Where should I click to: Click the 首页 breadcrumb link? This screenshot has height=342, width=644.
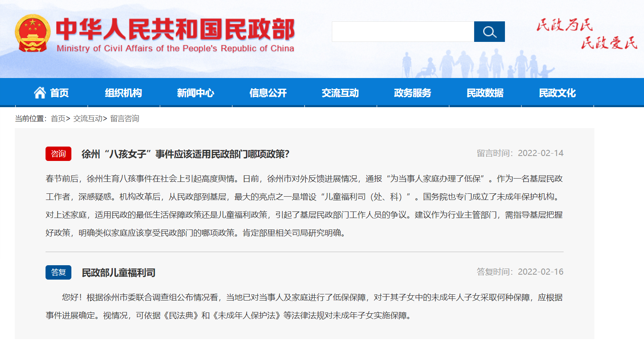pos(58,119)
